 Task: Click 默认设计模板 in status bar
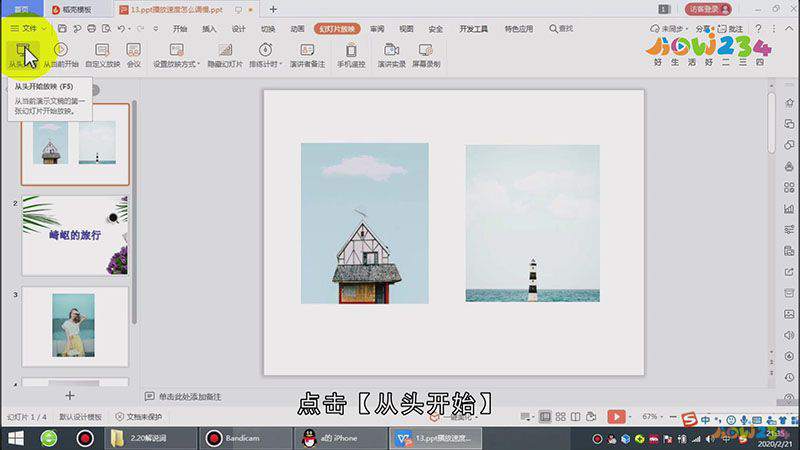click(81, 417)
